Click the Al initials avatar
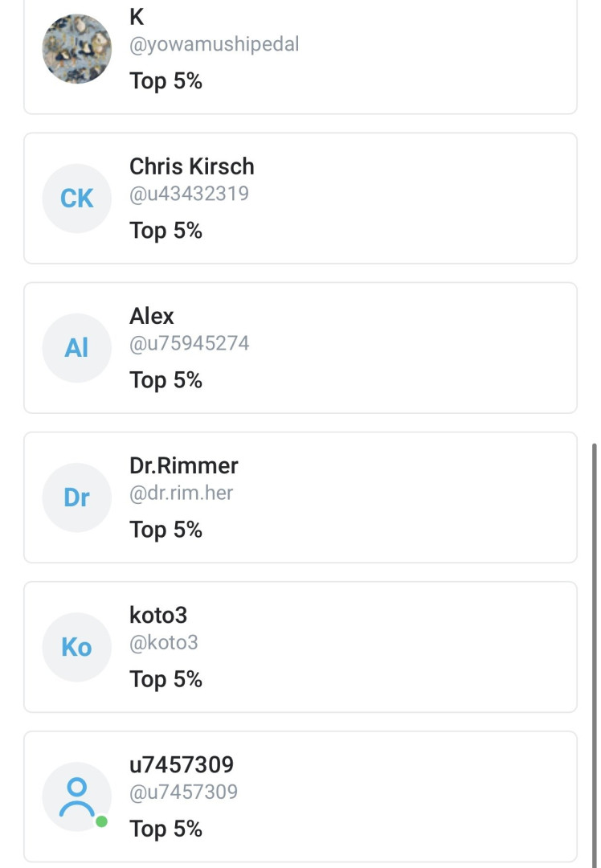The height and width of the screenshot is (868, 601). [76, 348]
